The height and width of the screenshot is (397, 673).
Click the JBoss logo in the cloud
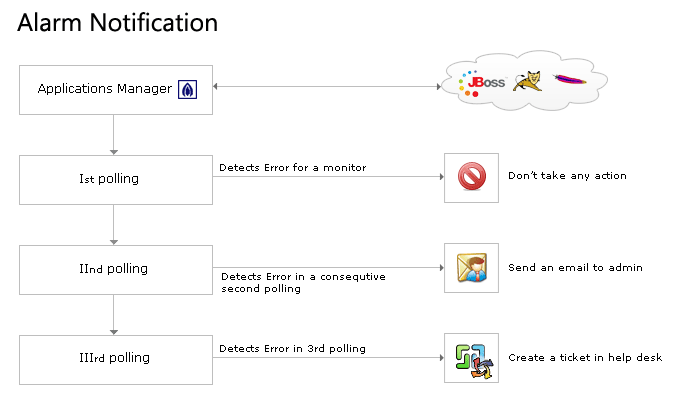point(482,83)
